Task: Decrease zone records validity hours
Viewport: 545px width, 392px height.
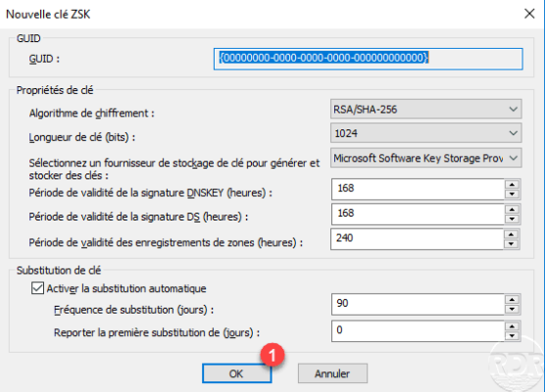Action: tap(512, 244)
